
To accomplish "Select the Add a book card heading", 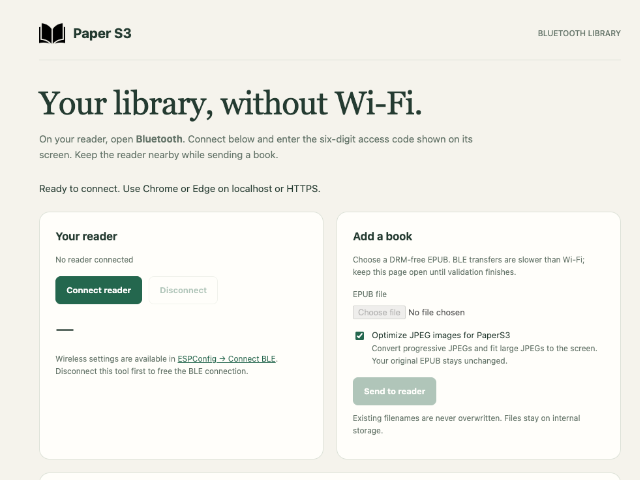I will tap(382, 236).
